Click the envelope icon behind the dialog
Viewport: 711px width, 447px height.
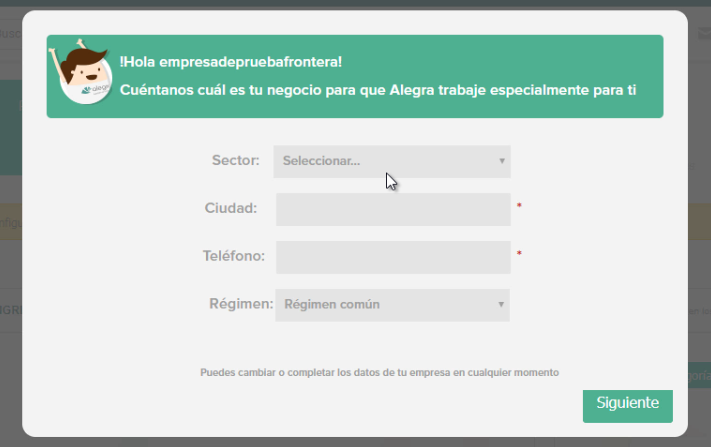(704, 33)
